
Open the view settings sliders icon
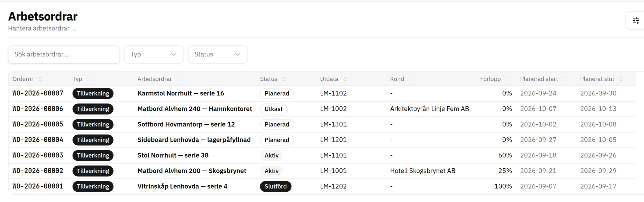pyautogui.click(x=636, y=20)
